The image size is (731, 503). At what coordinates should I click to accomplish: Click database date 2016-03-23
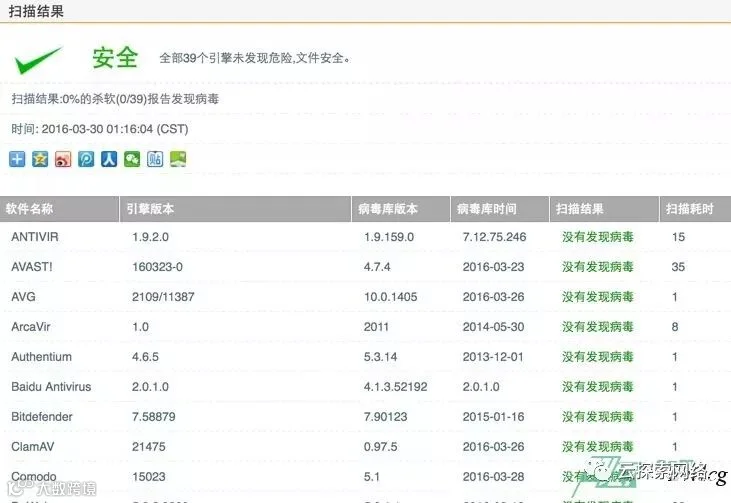494,267
